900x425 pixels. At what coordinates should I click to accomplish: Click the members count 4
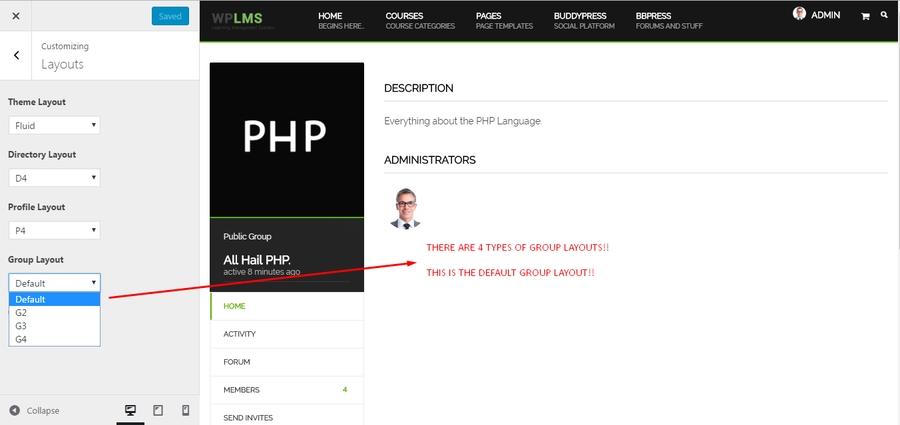click(345, 390)
